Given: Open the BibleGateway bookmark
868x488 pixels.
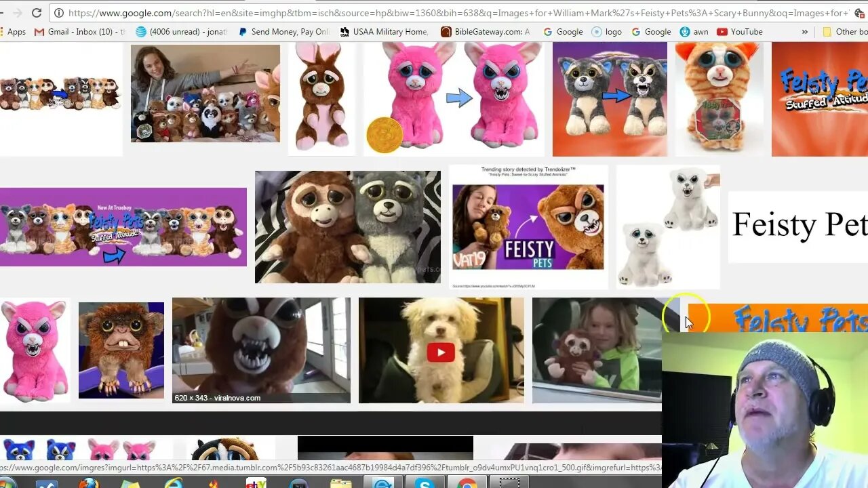Looking at the screenshot, I should point(485,32).
